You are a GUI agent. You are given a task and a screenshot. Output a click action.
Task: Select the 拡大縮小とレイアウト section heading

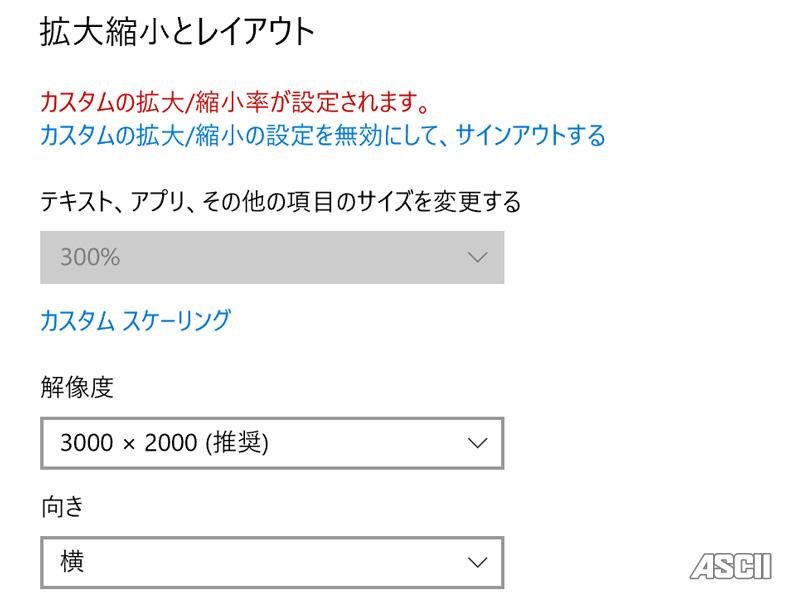[177, 33]
